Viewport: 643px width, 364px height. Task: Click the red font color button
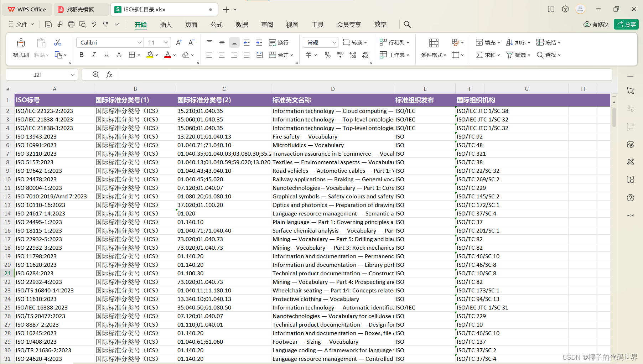[167, 55]
